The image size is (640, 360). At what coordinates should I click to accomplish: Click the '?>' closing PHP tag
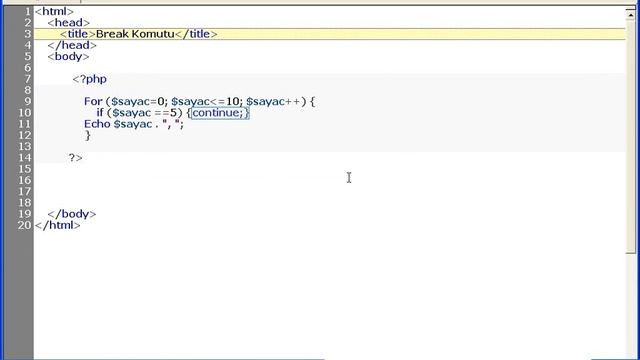[76, 158]
